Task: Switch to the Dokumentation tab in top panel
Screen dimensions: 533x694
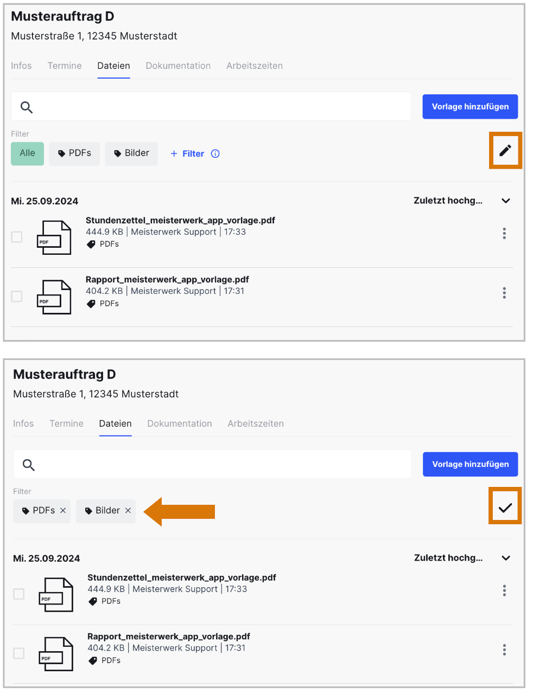Action: pyautogui.click(x=178, y=66)
